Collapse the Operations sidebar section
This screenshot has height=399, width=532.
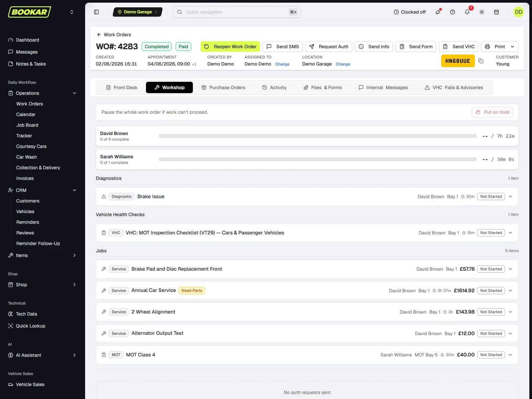coord(74,93)
